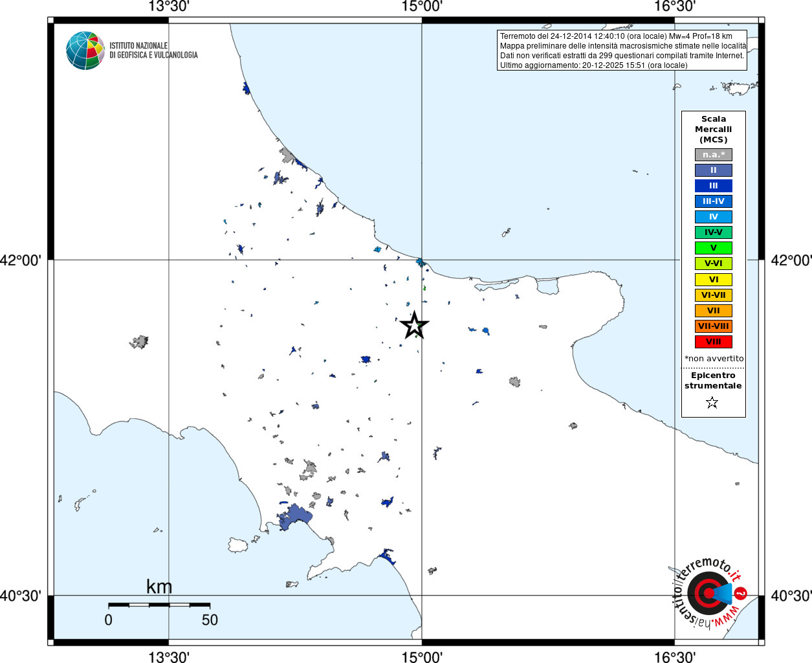Click the Scala Mercalli (MCS) legend heading
This screenshot has height=663, width=812.
713,129
